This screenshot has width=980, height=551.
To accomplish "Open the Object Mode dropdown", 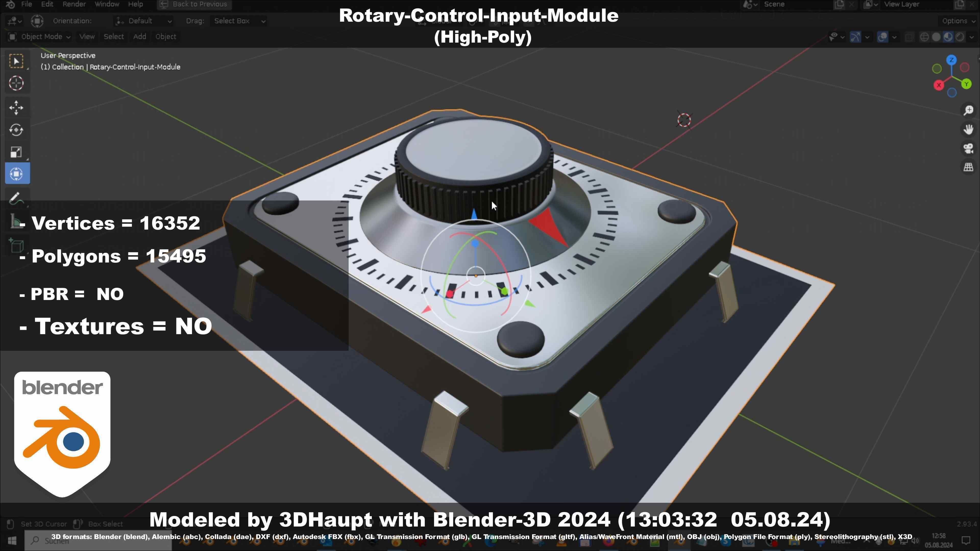I will pos(39,36).
